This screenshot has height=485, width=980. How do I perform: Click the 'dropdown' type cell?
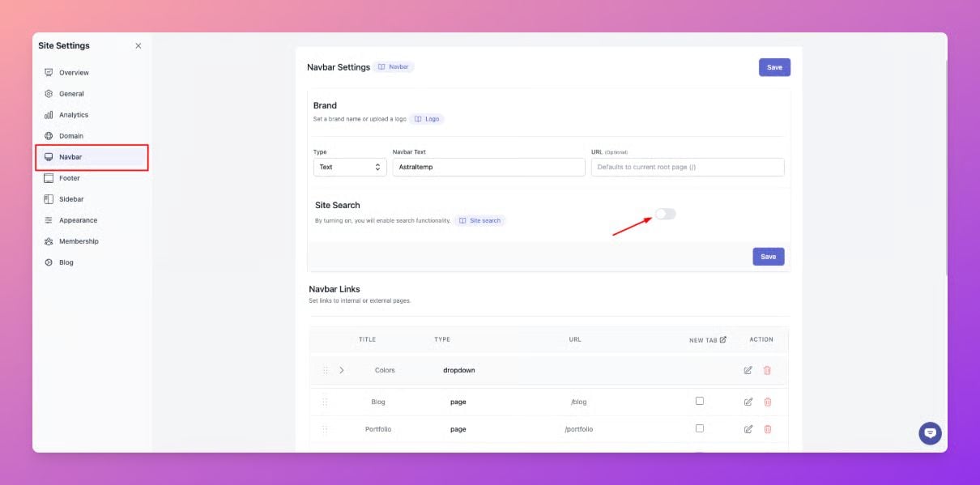458,370
